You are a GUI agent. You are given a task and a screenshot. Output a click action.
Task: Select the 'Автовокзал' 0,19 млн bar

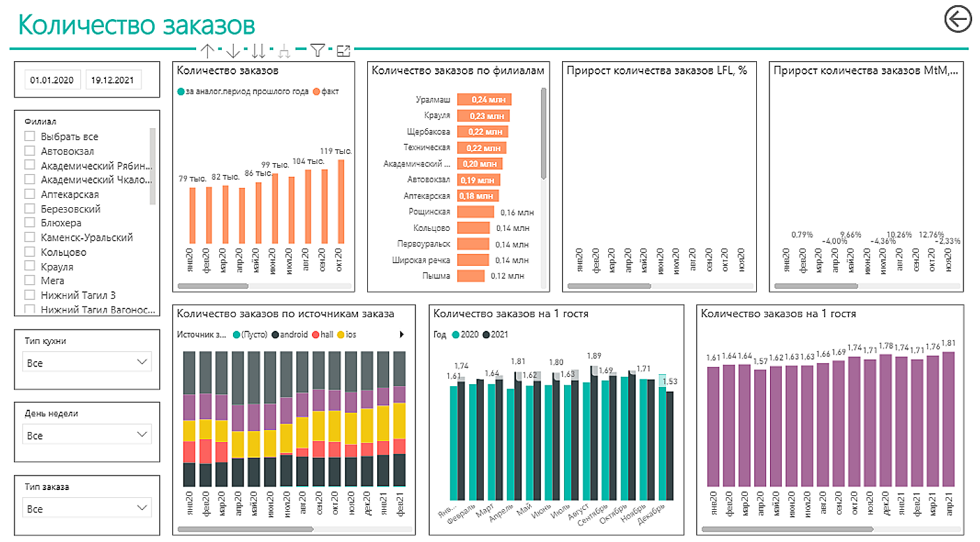(478, 180)
